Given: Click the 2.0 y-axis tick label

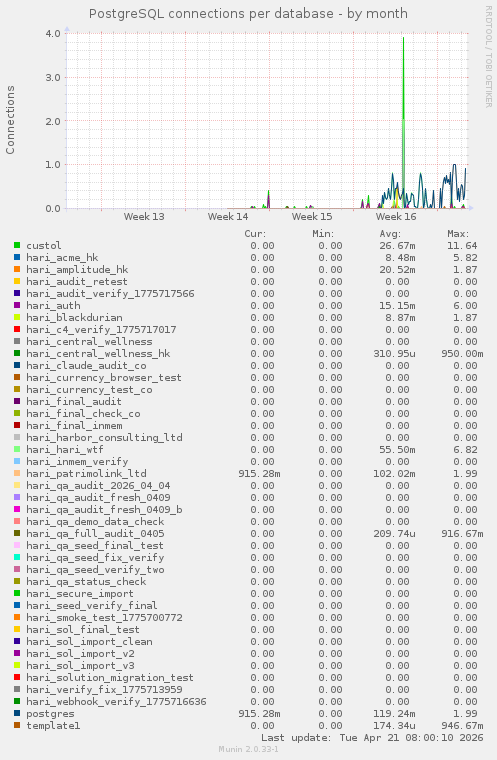Looking at the screenshot, I should coord(53,121).
